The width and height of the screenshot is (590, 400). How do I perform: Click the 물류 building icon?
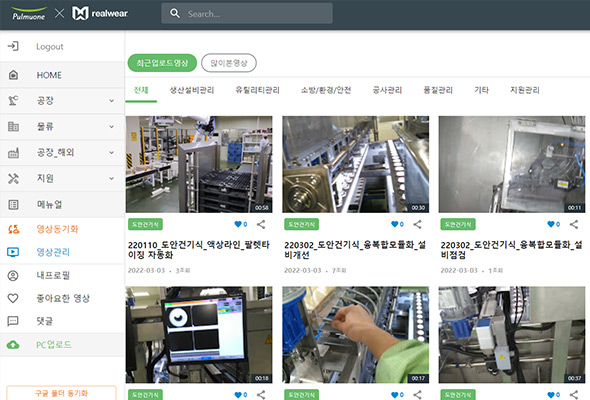click(x=13, y=126)
